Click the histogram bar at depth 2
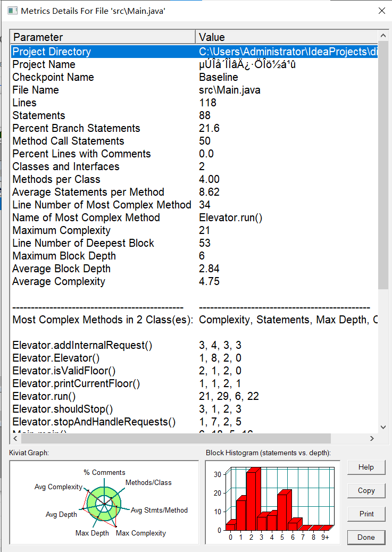Screen dimensions: 392x552 coord(253,500)
